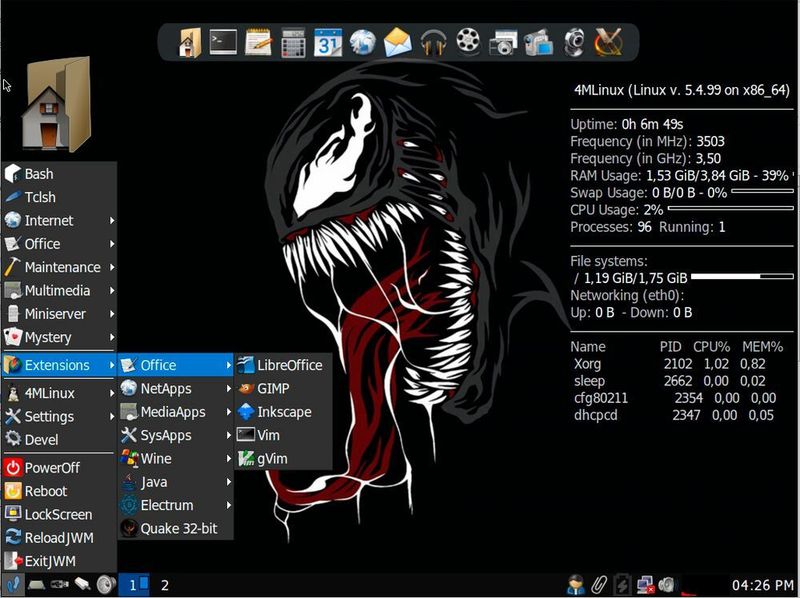The width and height of the screenshot is (800, 598).
Task: Launch the headphones audio player icon
Action: coord(434,42)
